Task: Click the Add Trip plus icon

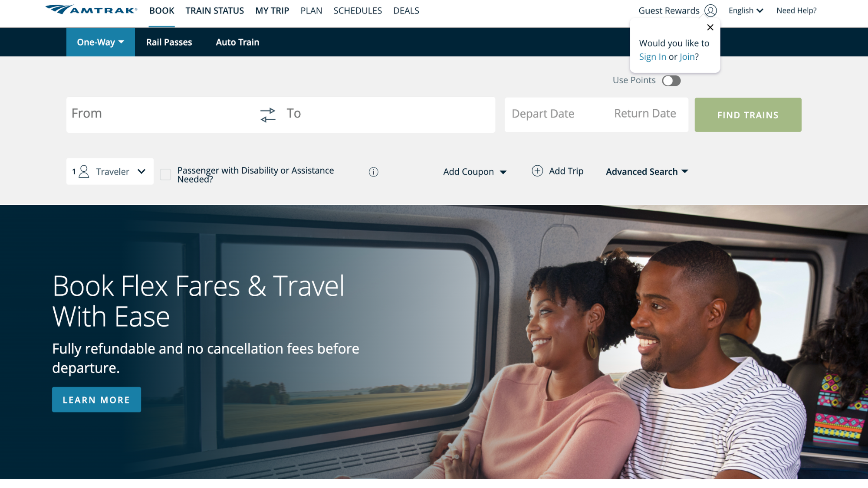Action: (x=537, y=171)
